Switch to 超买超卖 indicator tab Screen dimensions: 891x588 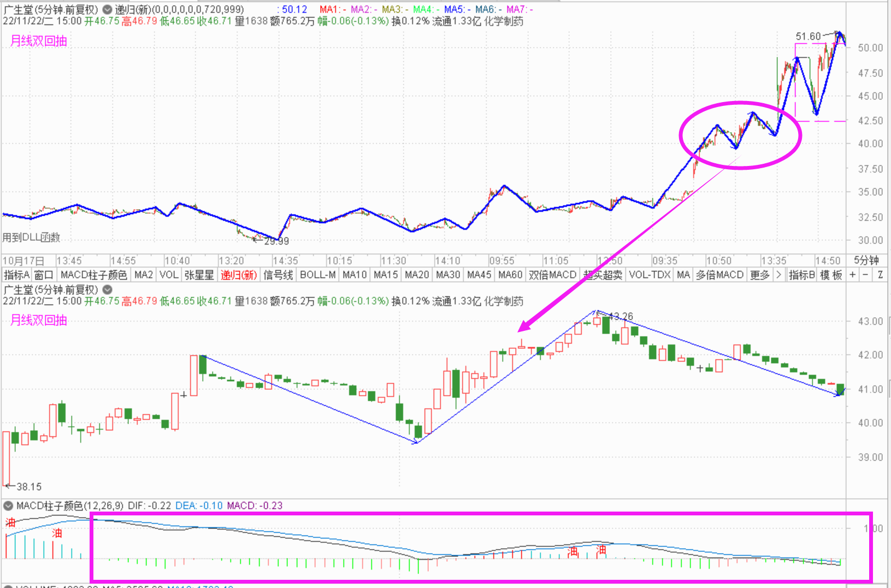pyautogui.click(x=603, y=275)
